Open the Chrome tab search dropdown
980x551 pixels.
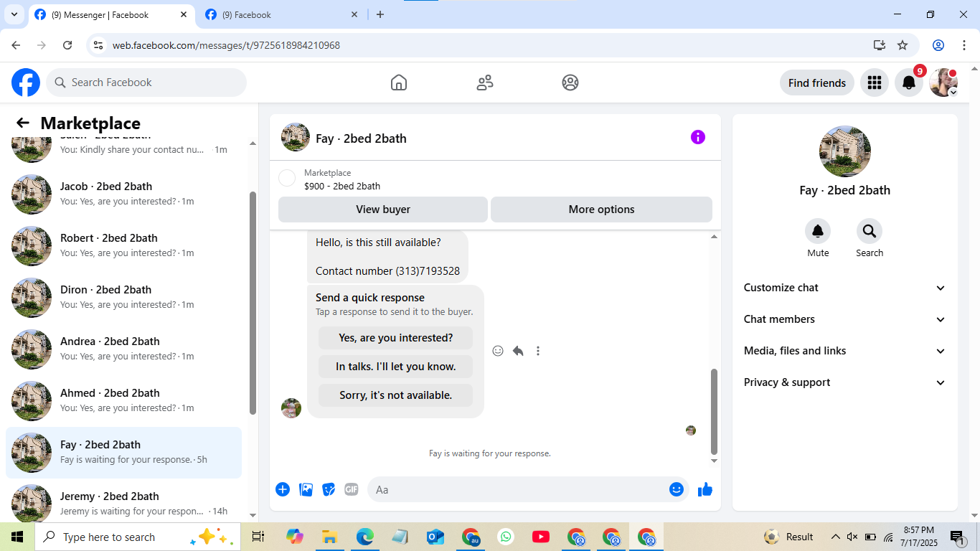pyautogui.click(x=14, y=14)
